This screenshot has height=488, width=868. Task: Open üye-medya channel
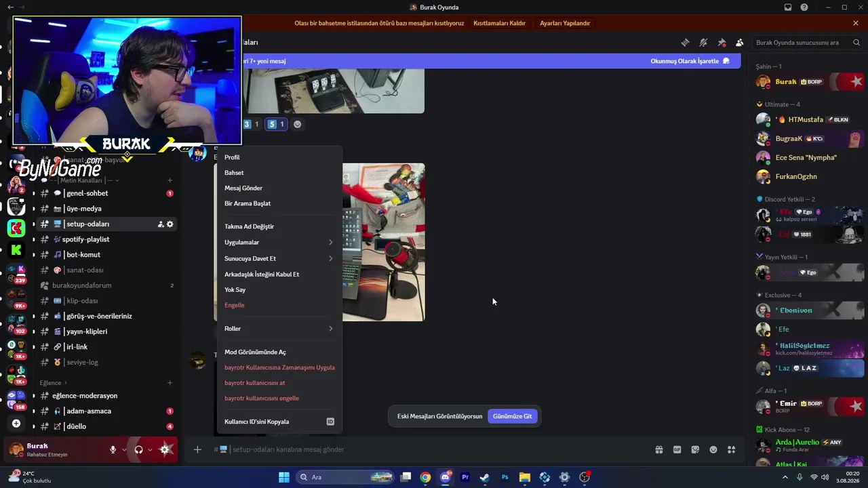click(x=106, y=209)
